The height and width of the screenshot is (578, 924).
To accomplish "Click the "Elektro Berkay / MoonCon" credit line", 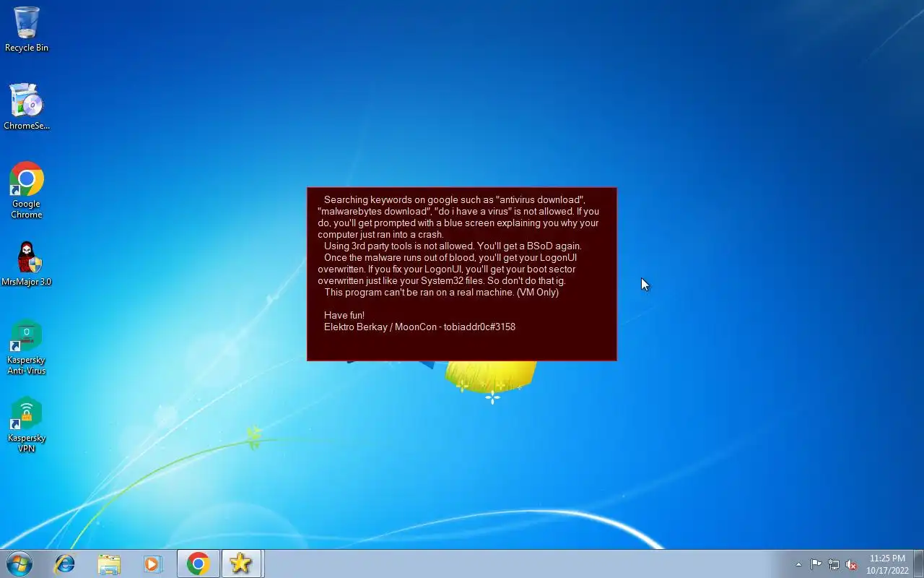I will point(419,327).
